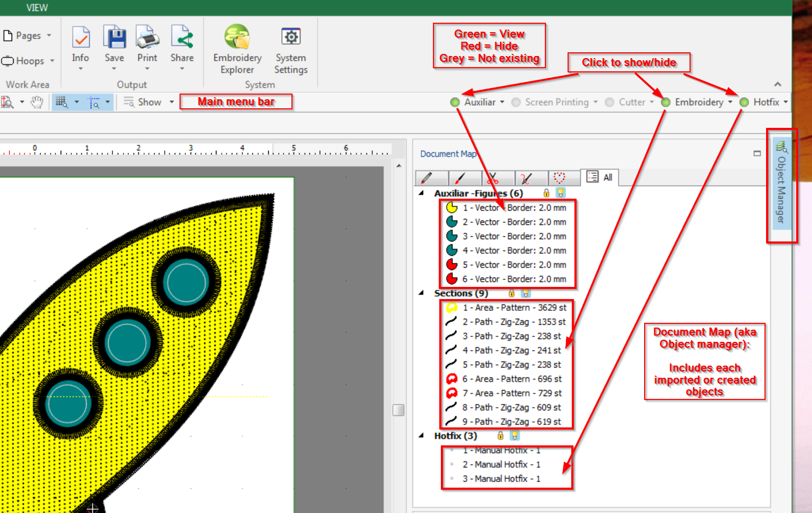Image resolution: width=812 pixels, height=513 pixels.
Task: Toggle the Auxiliar-Figures lightbulb visibility
Action: point(561,193)
